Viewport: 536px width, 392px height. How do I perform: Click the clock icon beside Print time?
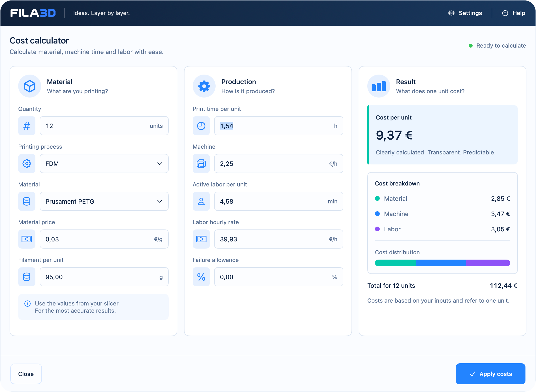click(201, 126)
